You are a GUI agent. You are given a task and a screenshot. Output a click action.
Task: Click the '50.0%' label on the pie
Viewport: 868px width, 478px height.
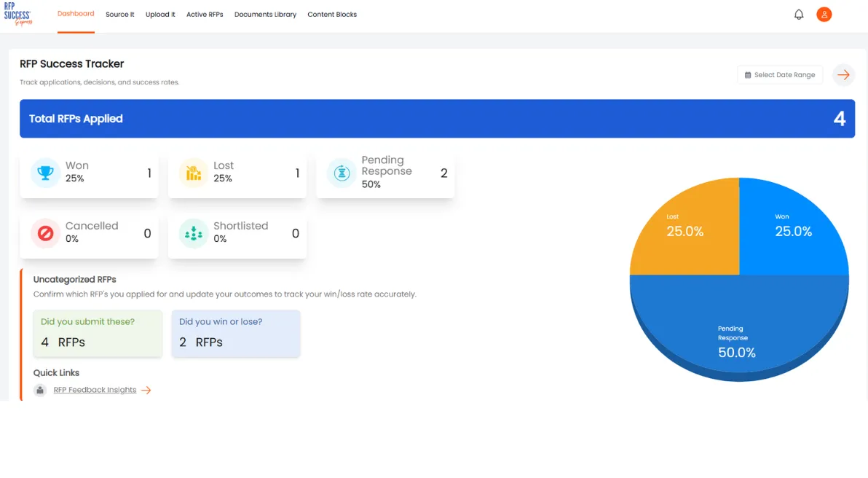click(x=736, y=352)
